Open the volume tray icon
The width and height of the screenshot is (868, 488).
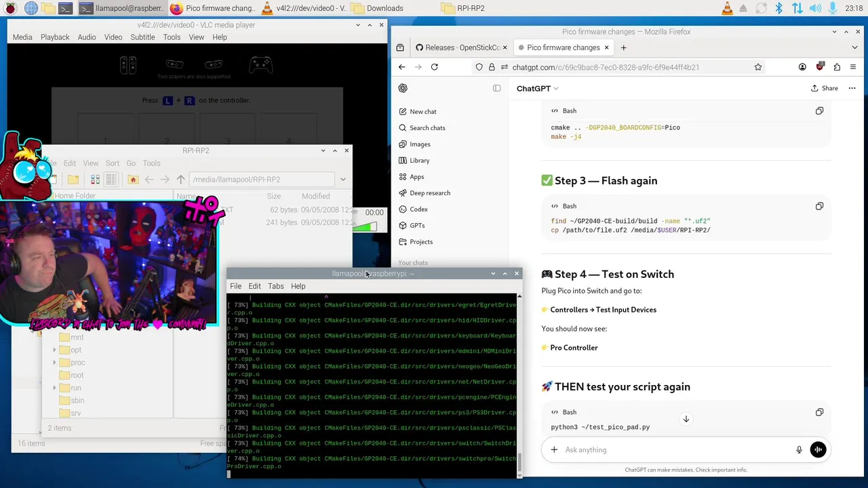[x=814, y=8]
